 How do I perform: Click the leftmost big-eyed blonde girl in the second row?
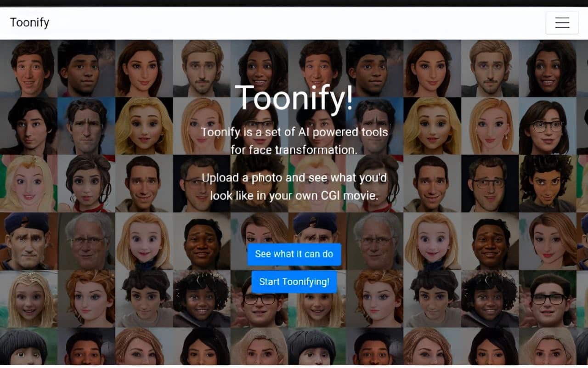tap(144, 126)
